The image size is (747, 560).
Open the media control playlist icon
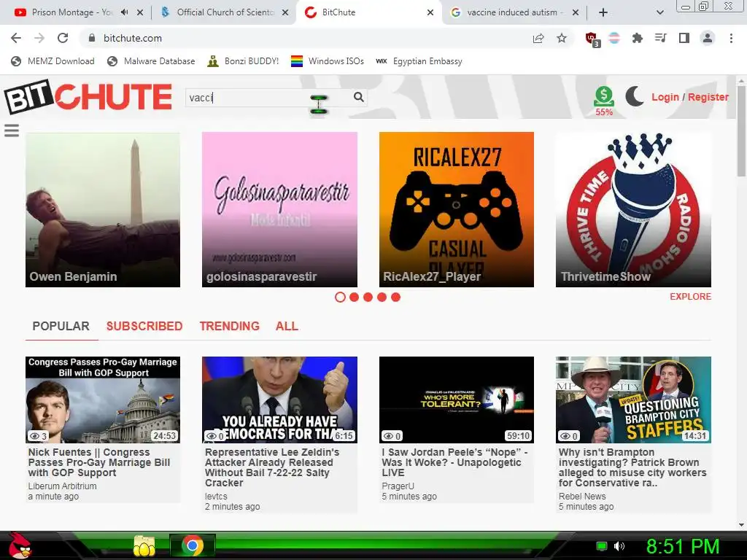[660, 38]
